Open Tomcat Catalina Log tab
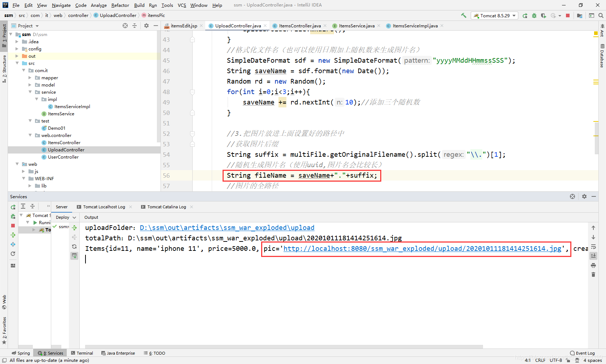This screenshot has height=364, width=606. [x=166, y=207]
